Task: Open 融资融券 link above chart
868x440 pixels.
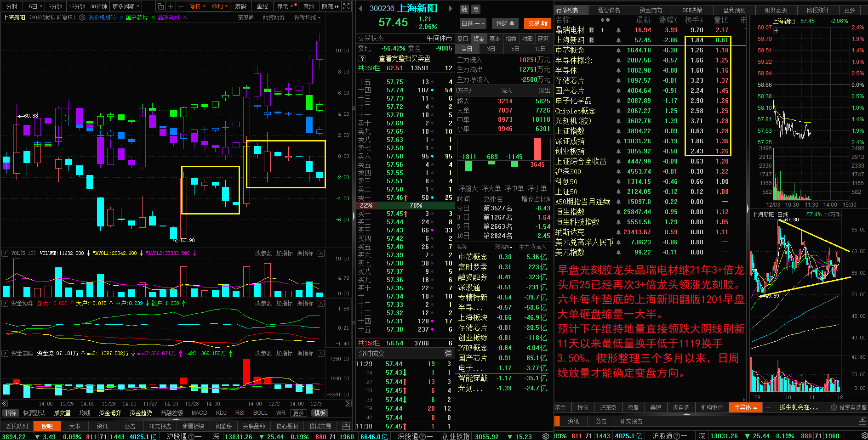Action: tap(274, 17)
